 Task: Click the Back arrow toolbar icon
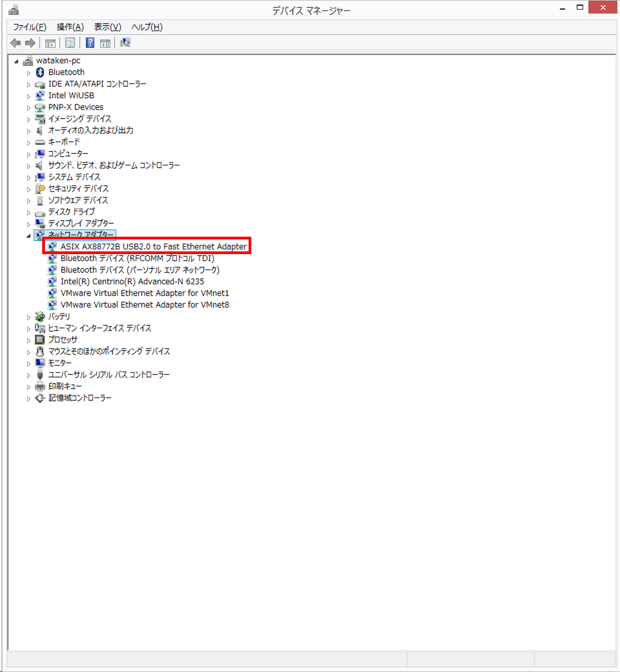(x=16, y=43)
